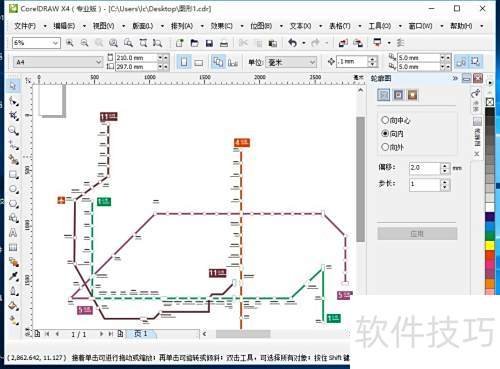
Task: Open the 文件(F) menu
Action: click(25, 26)
